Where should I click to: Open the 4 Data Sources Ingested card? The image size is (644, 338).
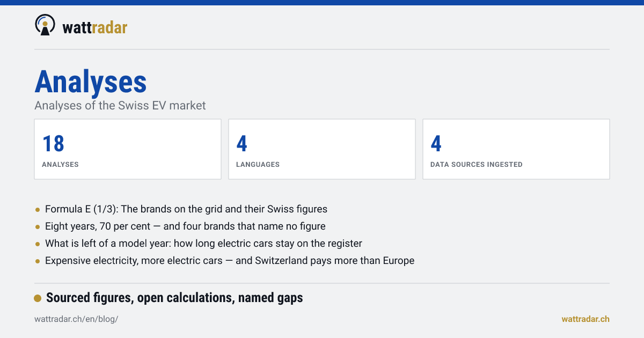[x=516, y=149]
